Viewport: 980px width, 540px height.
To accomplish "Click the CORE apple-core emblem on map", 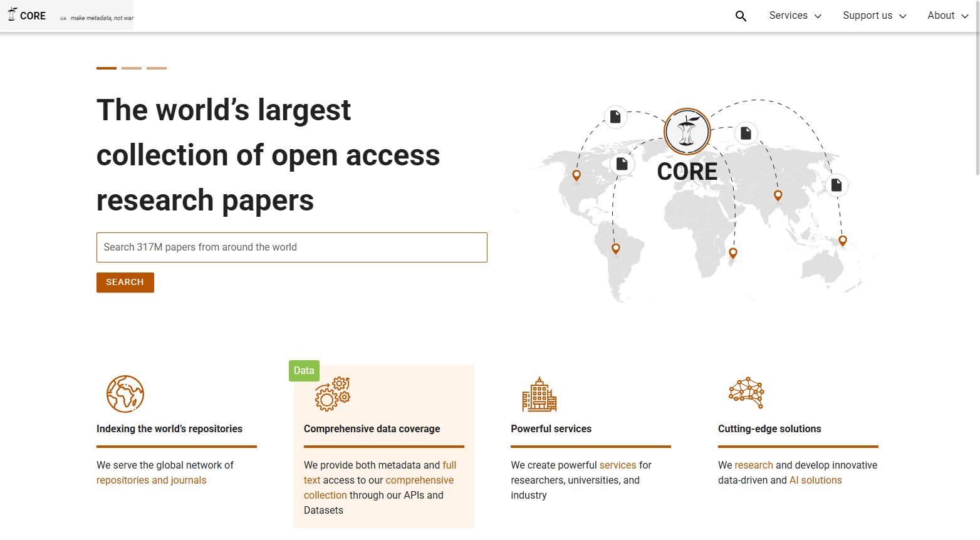I will click(687, 132).
